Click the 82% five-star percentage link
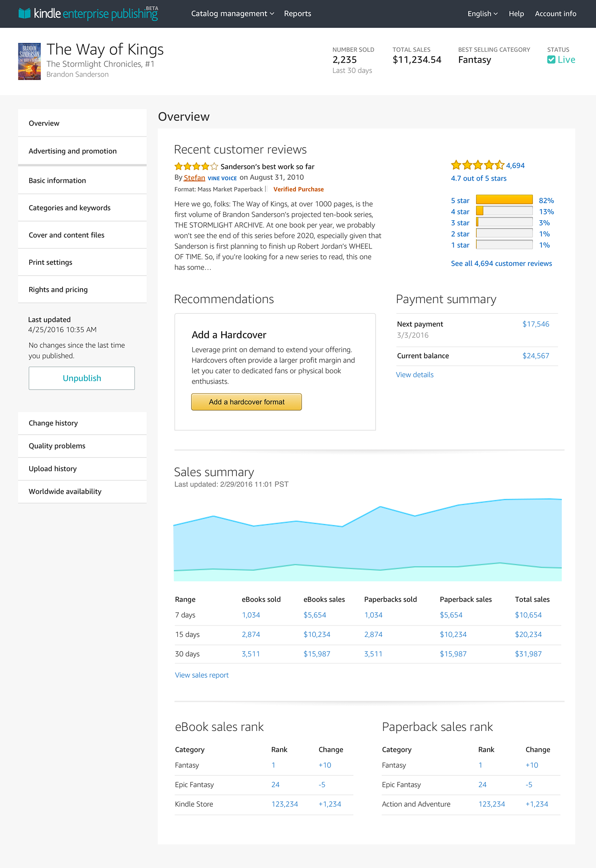Viewport: 596px width, 868px height. click(x=546, y=201)
